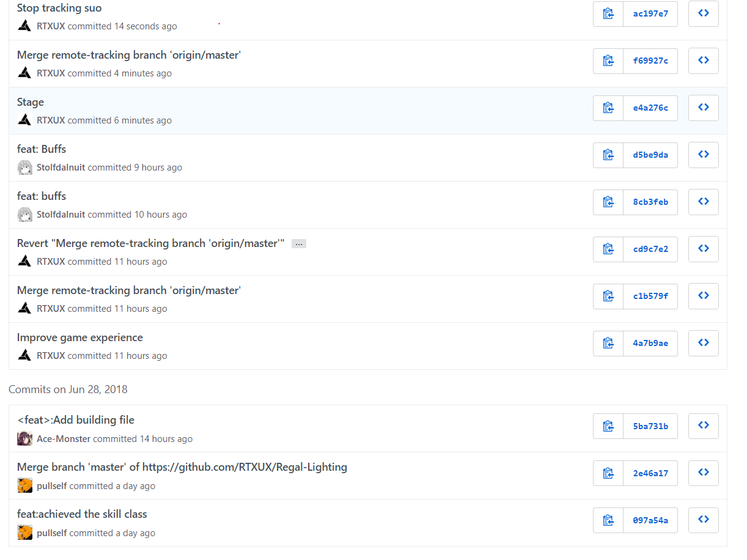
Task: Browse repository at commit c1b579f
Action: pyautogui.click(x=704, y=296)
